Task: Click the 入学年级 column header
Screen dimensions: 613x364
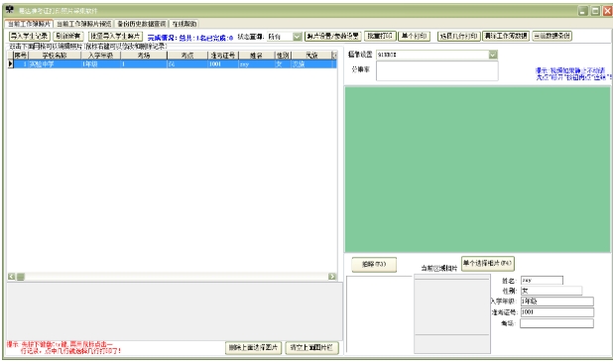Action: 100,56
